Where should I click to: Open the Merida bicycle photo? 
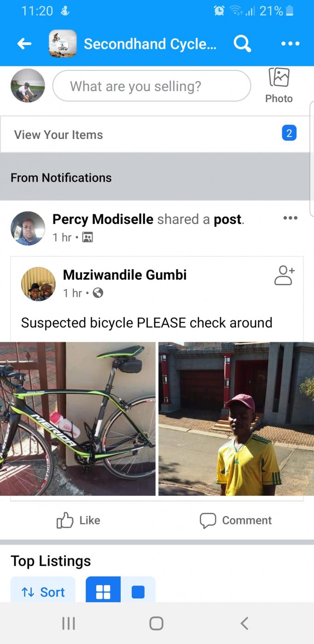click(77, 419)
